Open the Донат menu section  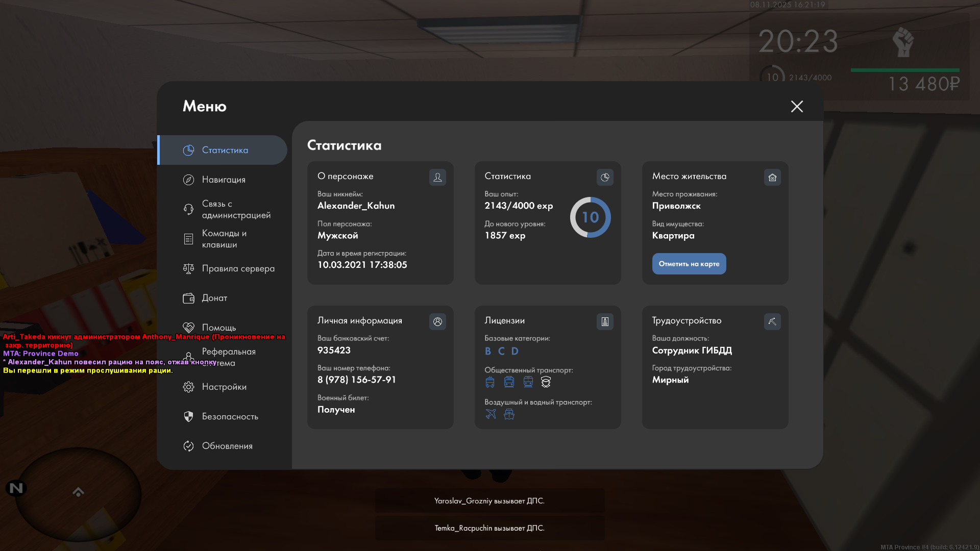click(214, 298)
